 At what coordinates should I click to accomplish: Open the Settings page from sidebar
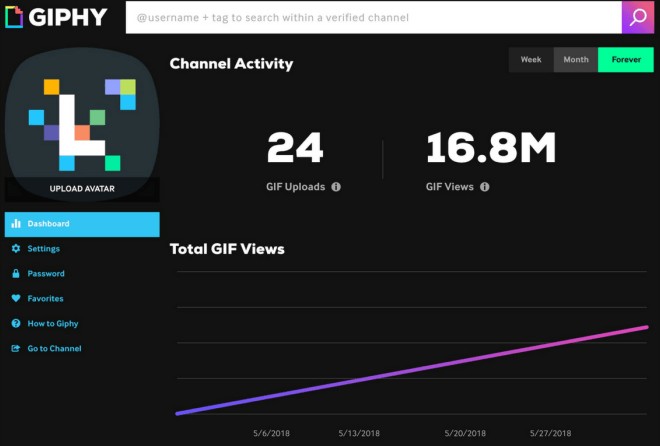click(44, 249)
